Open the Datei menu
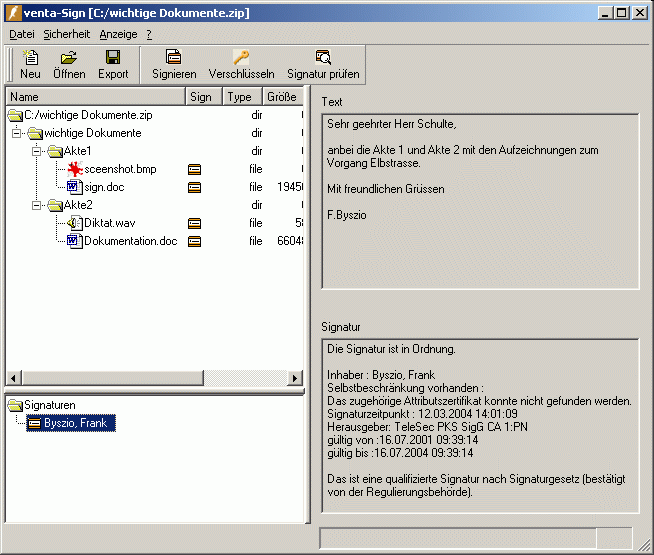Image resolution: width=654 pixels, height=555 pixels. coord(22,34)
